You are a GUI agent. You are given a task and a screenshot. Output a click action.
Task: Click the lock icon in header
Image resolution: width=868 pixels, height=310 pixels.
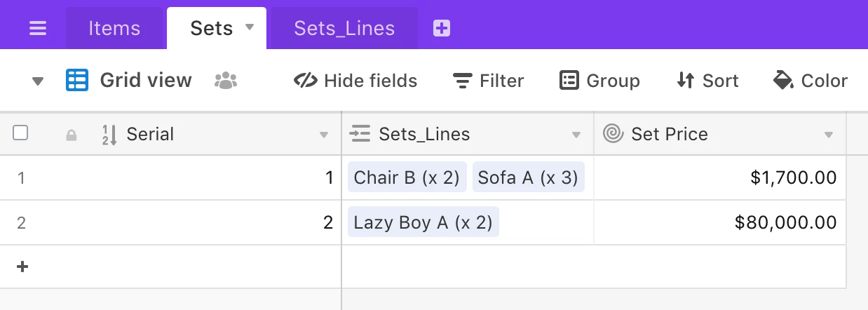point(71,135)
